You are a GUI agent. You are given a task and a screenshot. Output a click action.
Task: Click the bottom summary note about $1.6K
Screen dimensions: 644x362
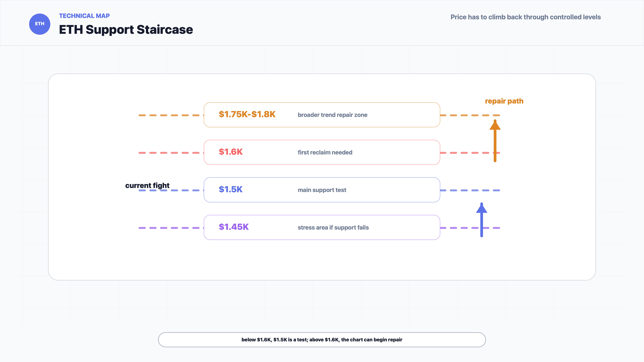[322, 340]
